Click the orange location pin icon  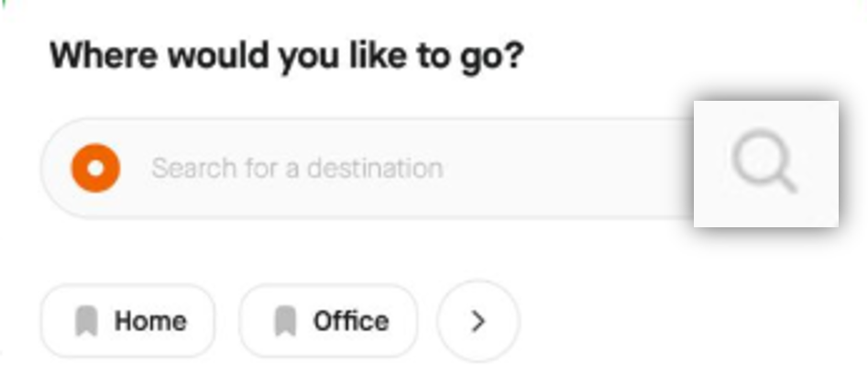point(95,168)
